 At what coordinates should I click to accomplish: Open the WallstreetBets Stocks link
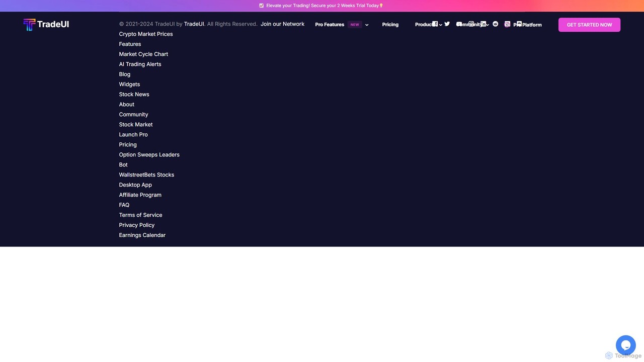146,175
